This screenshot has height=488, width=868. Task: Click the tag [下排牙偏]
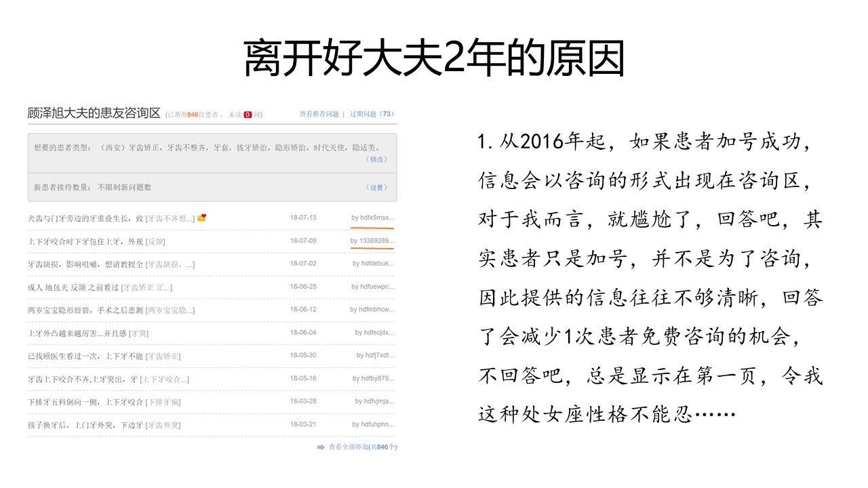pyautogui.click(x=163, y=402)
